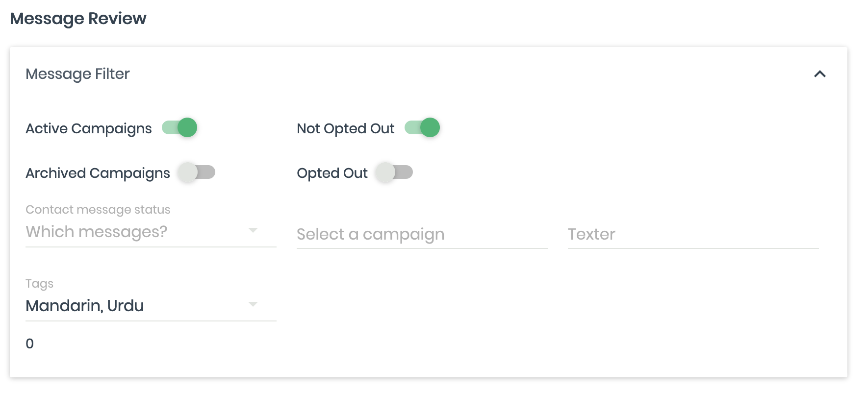Image resolution: width=868 pixels, height=393 pixels.
Task: Click the 'Contact message status' field label
Action: (98, 210)
